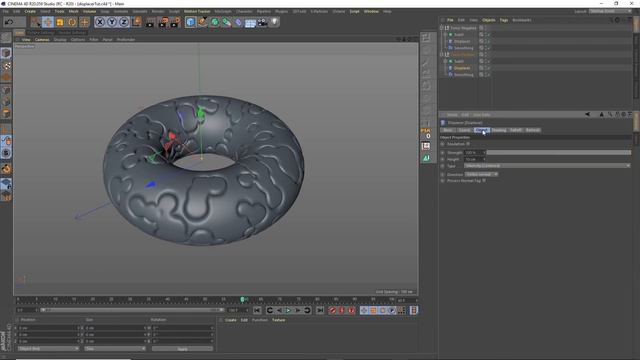Switch to Polygons mode
Image resolution: width=640 pixels, height=360 pixels.
tap(6, 114)
